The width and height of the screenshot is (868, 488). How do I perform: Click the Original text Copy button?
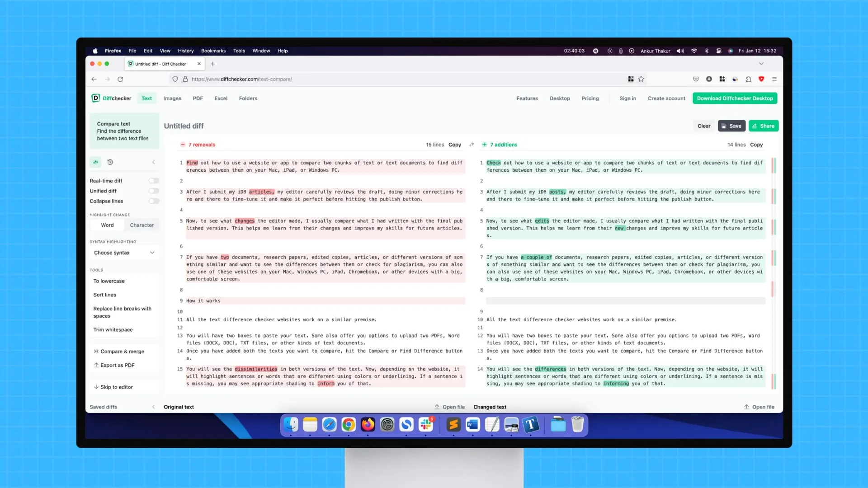(454, 144)
